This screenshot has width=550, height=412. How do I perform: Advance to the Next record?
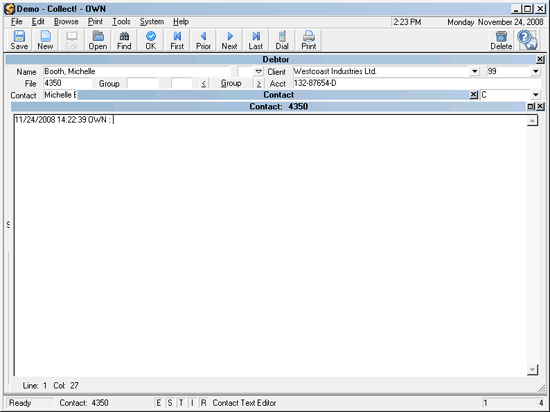pyautogui.click(x=229, y=40)
